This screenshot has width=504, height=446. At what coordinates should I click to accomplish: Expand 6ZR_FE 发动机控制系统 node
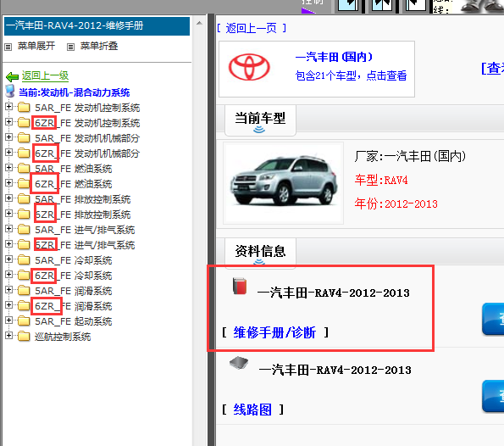9,121
